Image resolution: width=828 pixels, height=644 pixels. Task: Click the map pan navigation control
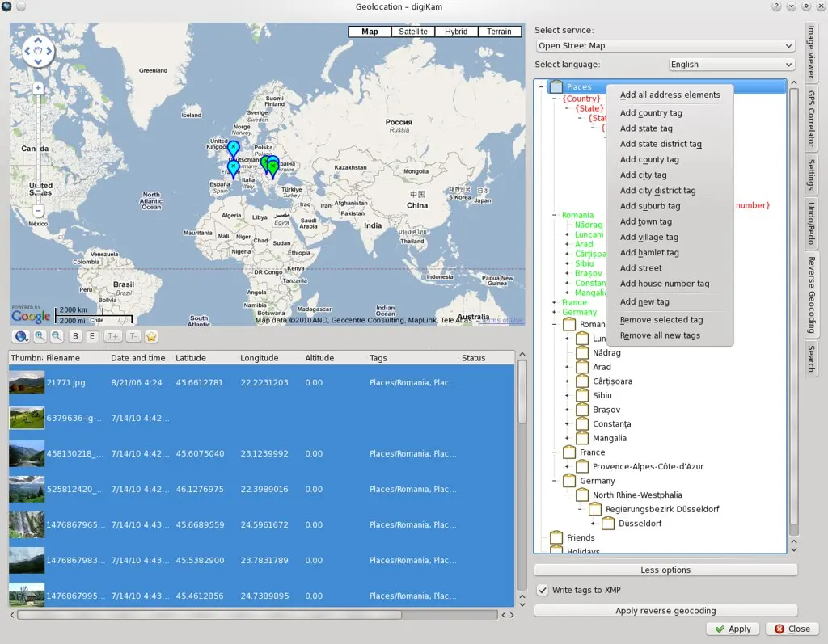coord(38,51)
